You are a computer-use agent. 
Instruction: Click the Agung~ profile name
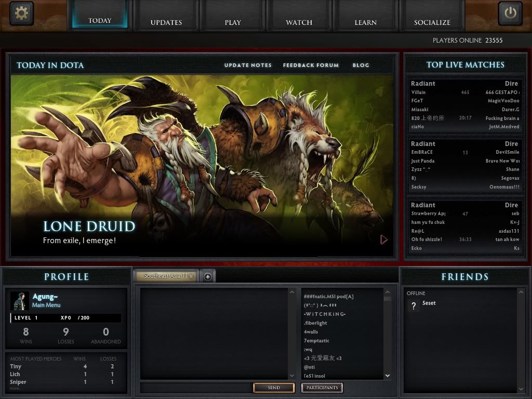pyautogui.click(x=45, y=297)
